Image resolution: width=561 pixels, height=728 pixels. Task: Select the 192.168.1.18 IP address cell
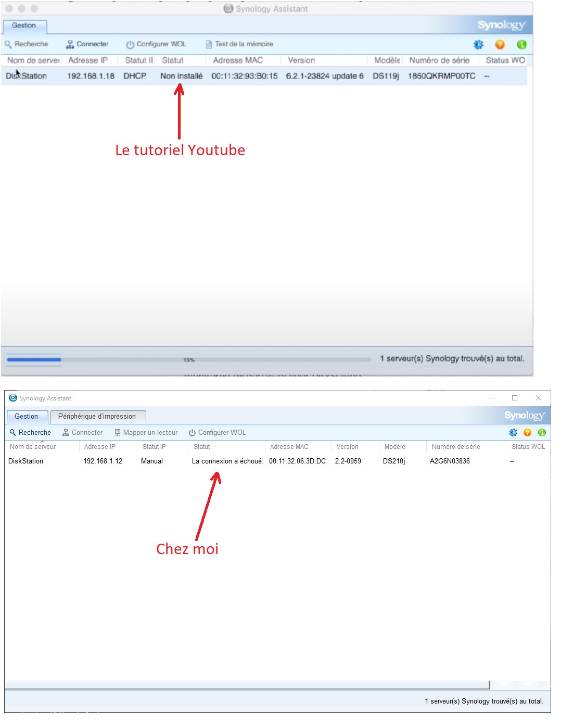91,76
